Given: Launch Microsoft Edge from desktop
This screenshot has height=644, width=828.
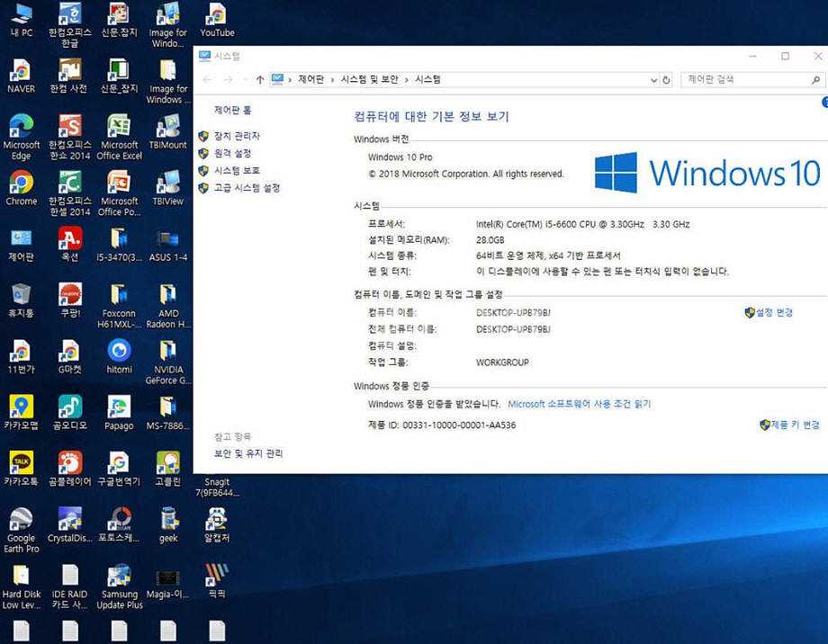Looking at the screenshot, I should point(21,138).
